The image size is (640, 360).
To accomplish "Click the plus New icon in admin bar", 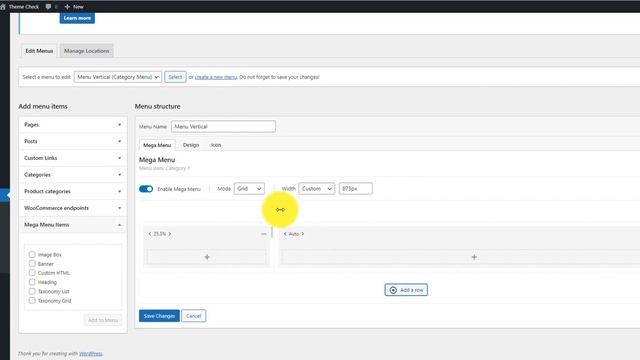I will [x=67, y=7].
